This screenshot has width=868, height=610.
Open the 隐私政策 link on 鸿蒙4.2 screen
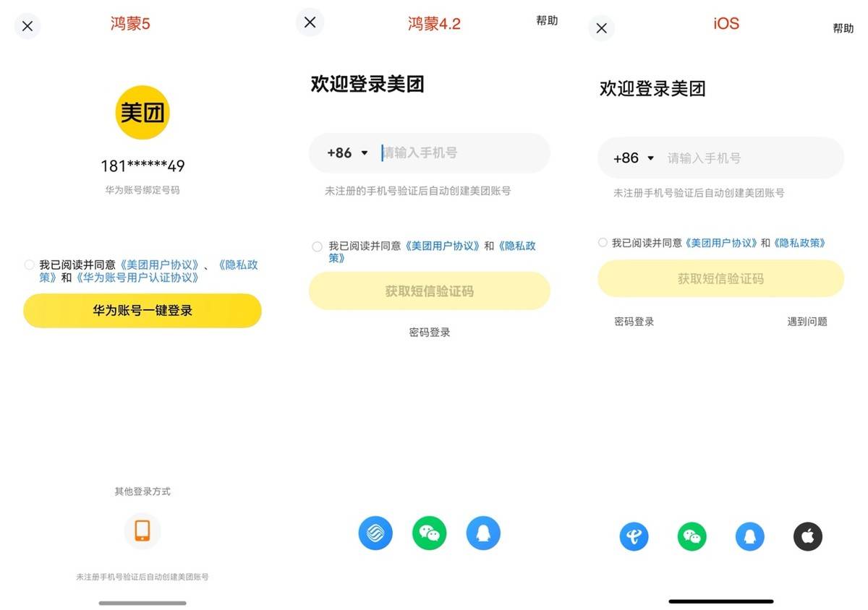click(x=518, y=246)
